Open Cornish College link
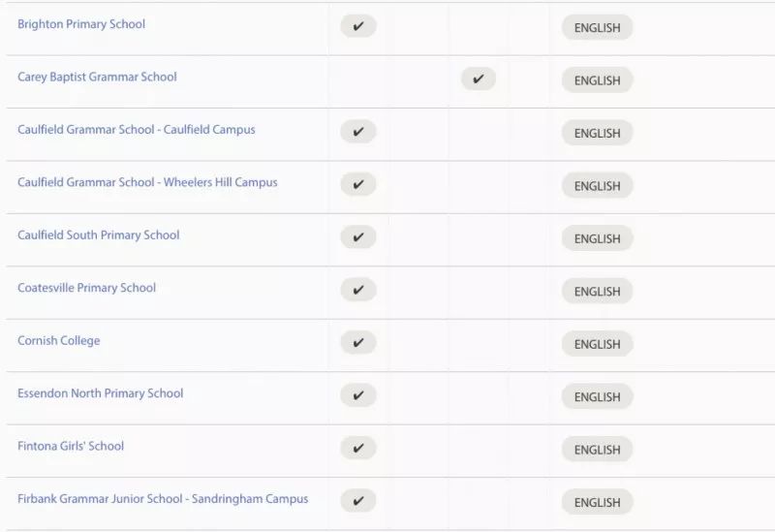Image resolution: width=775 pixels, height=532 pixels. pos(59,341)
